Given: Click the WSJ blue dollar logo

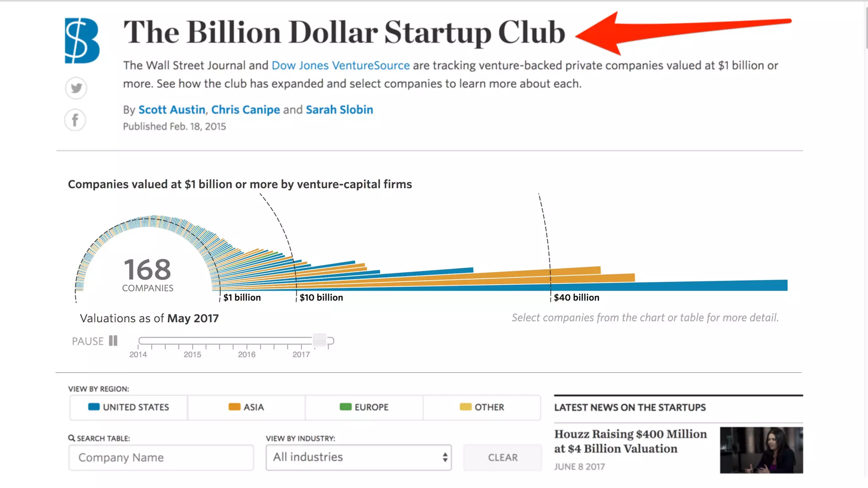Looking at the screenshot, I should coord(82,41).
